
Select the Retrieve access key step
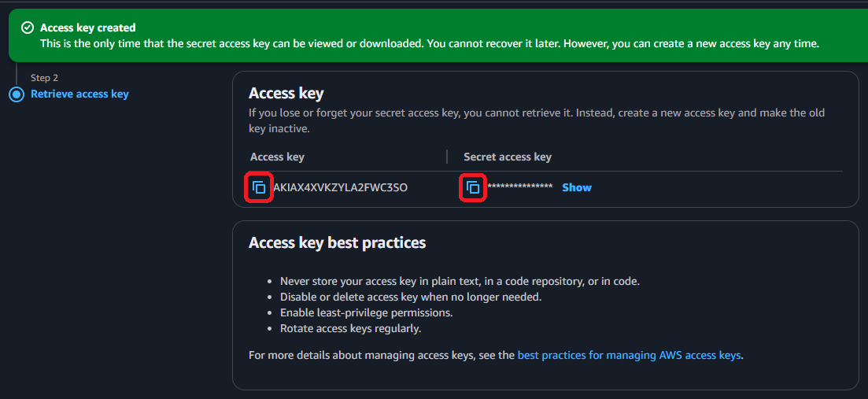tap(79, 94)
